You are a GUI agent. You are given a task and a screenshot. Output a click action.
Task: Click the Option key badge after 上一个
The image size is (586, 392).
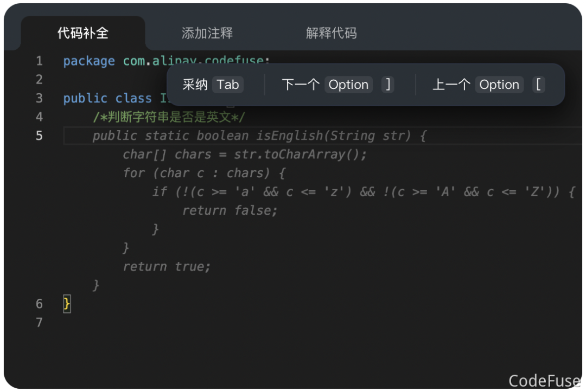(x=499, y=85)
